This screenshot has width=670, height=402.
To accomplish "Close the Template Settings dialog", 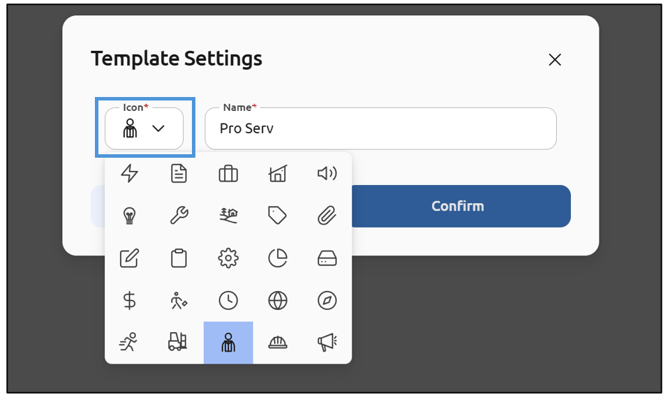I will click(x=555, y=60).
